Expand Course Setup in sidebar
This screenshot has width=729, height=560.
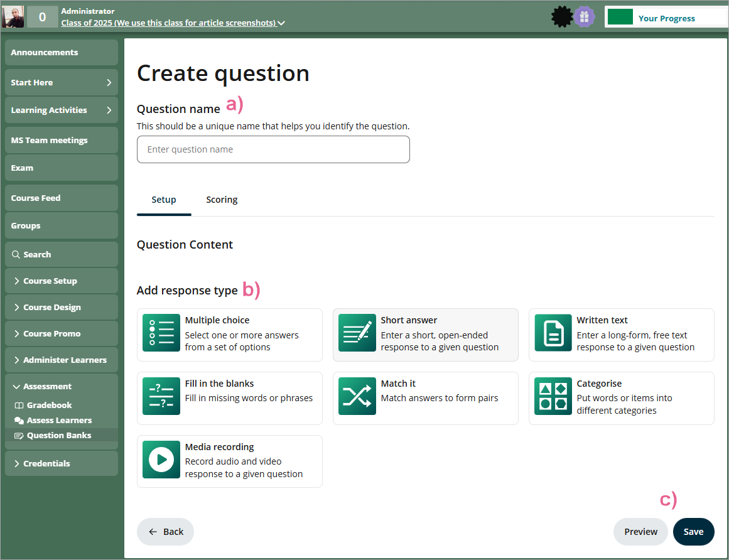click(x=50, y=281)
